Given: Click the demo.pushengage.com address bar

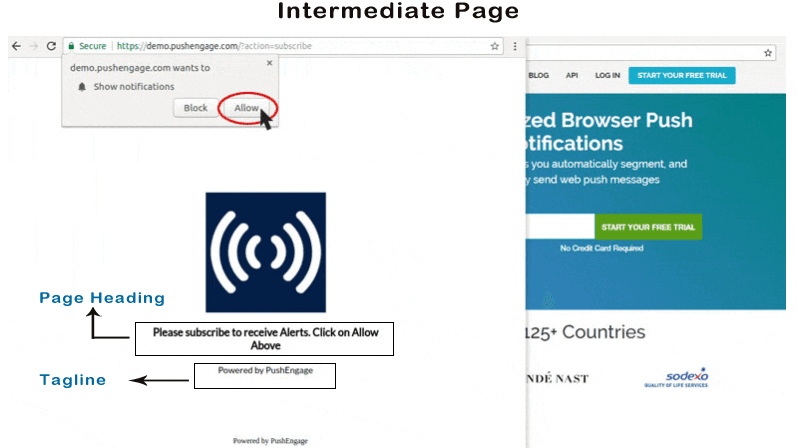Looking at the screenshot, I should [284, 46].
